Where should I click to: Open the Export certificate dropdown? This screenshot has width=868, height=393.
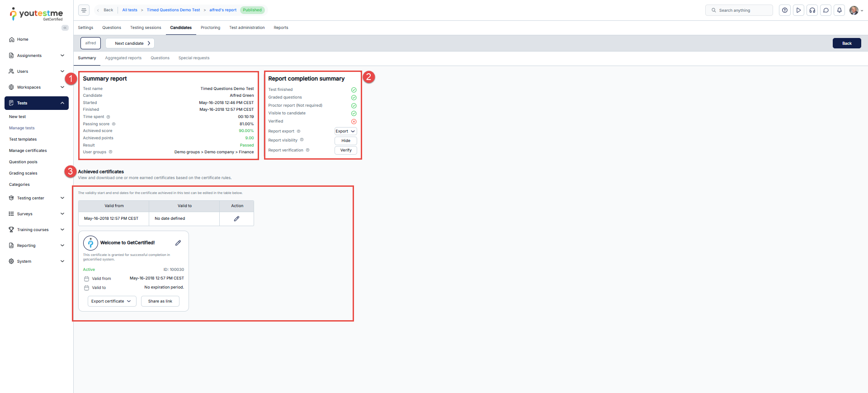click(x=112, y=301)
